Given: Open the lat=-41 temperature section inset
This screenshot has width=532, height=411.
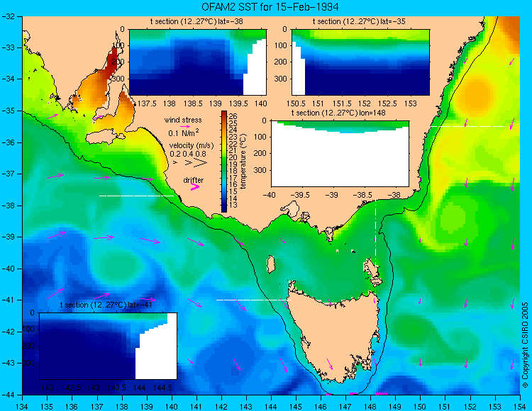Looking at the screenshot, I should pos(109,346).
